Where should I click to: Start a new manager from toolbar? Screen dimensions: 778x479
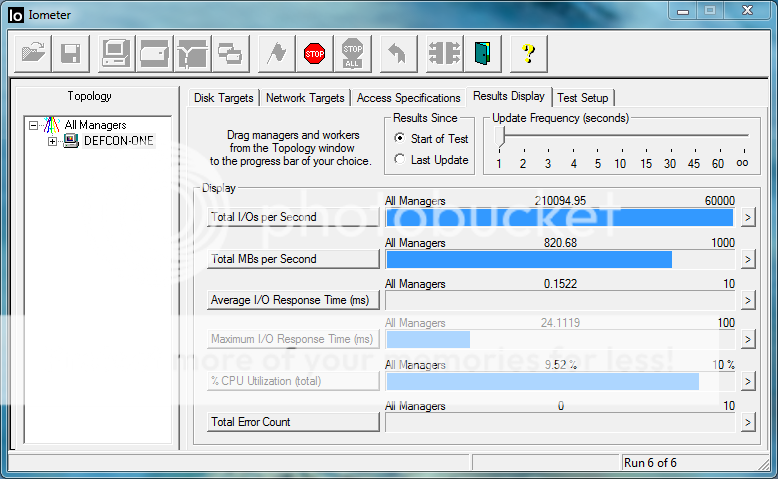pos(116,53)
